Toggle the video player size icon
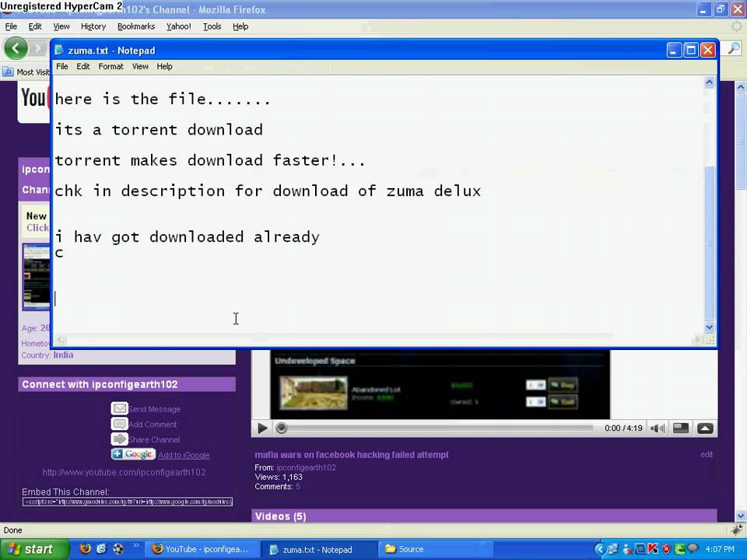This screenshot has height=560, width=747. (680, 428)
